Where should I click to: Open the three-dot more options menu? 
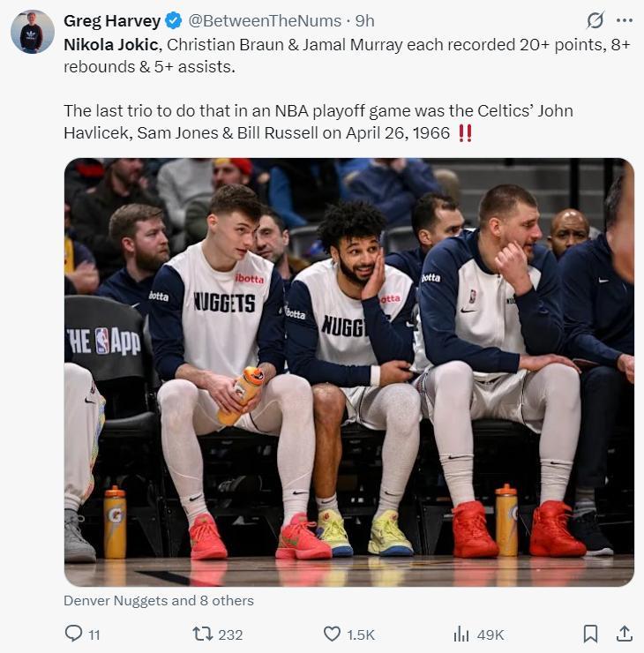click(x=625, y=20)
